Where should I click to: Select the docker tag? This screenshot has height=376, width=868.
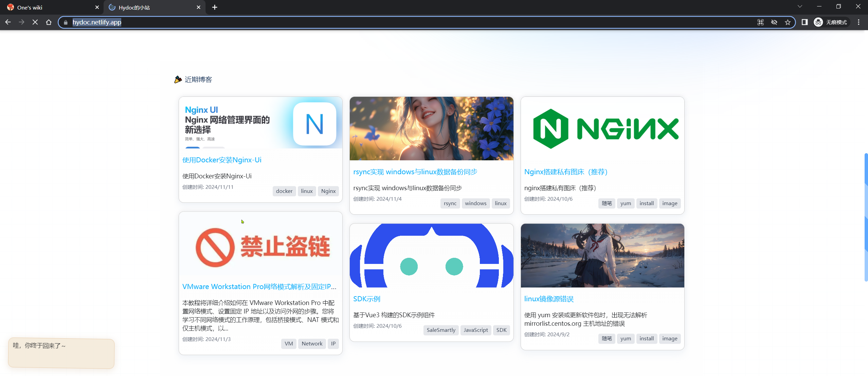click(284, 191)
